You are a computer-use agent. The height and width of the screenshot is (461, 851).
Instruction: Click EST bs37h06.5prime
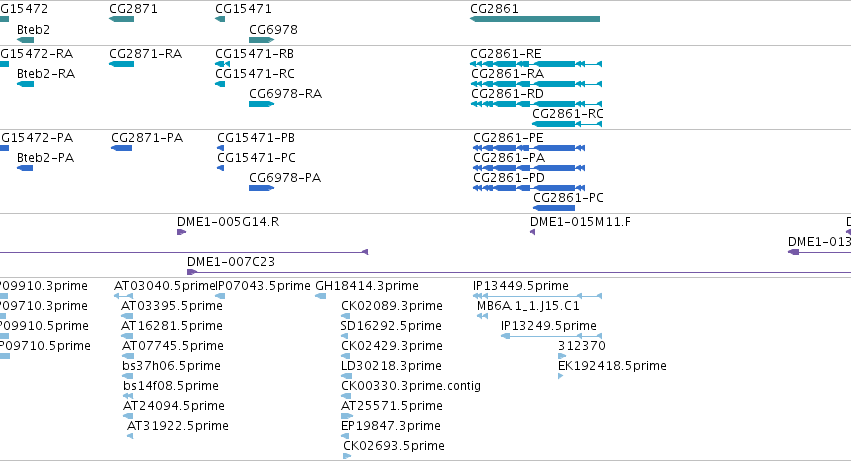pos(172,367)
